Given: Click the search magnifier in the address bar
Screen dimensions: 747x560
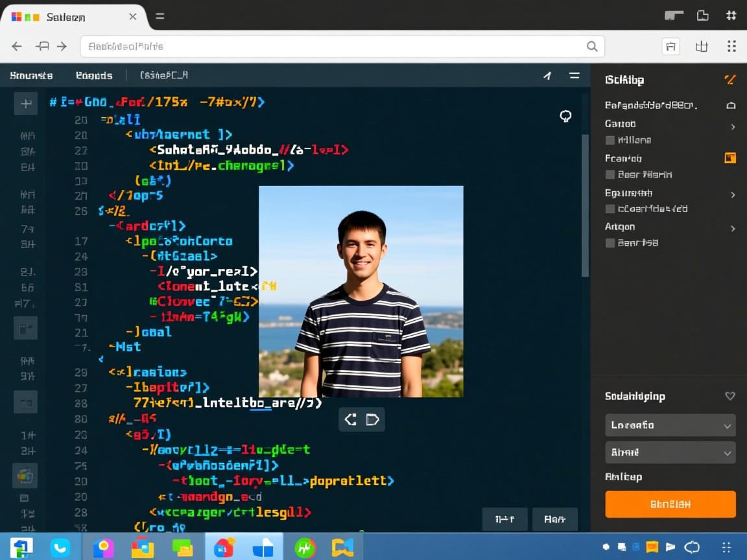Looking at the screenshot, I should click(591, 46).
